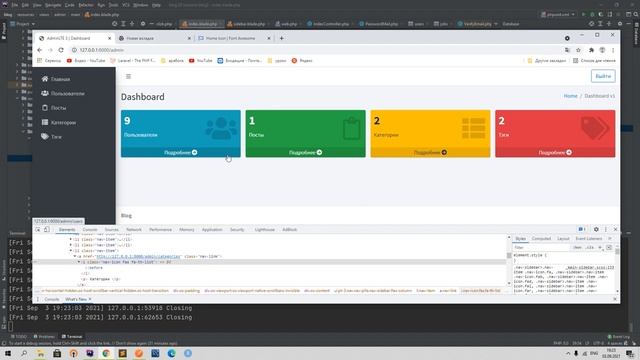Collapse the selected nav-icon i element
The image size is (640, 360).
pos(79,262)
